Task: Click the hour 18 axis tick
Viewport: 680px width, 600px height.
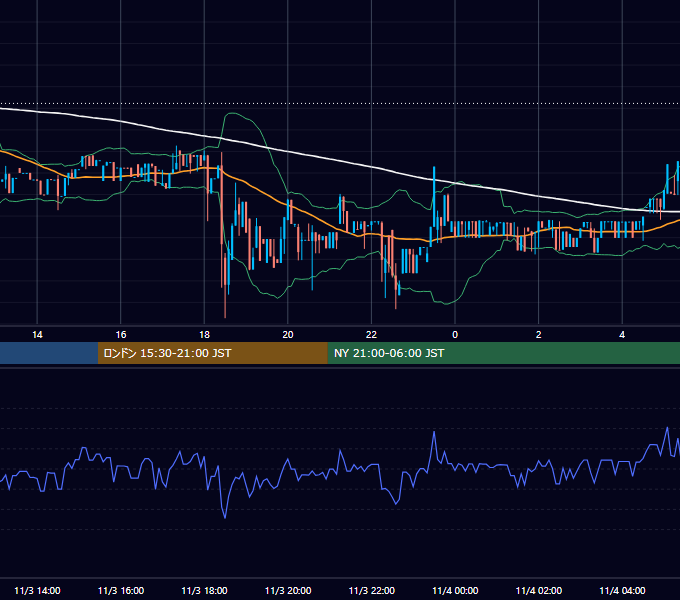Action: [204, 335]
